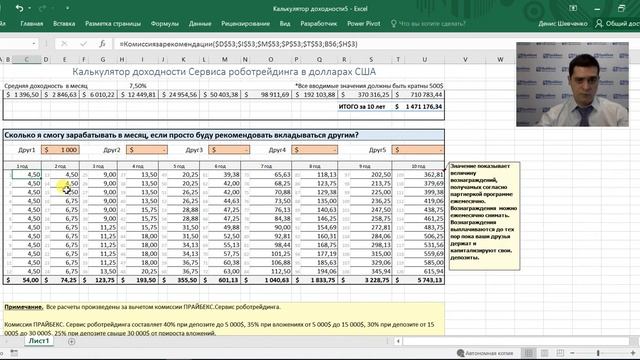
Task: Click the Cancel X icon in formula bar
Action: pos(64,44)
